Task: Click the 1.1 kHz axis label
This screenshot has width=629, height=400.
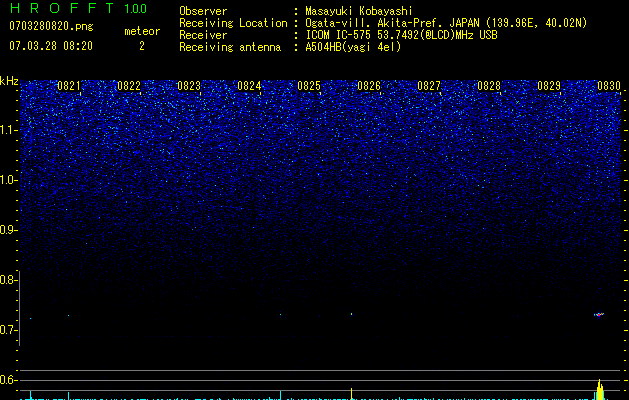Action: pyautogui.click(x=9, y=130)
